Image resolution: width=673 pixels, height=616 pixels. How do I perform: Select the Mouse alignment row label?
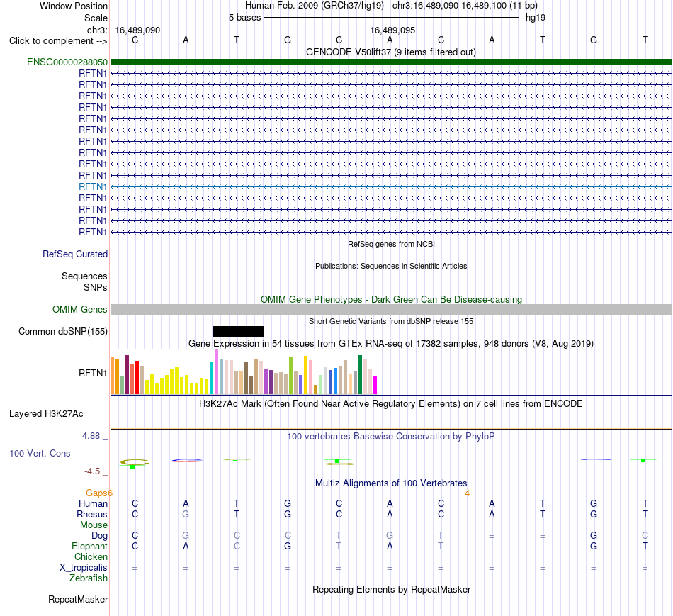(x=94, y=525)
